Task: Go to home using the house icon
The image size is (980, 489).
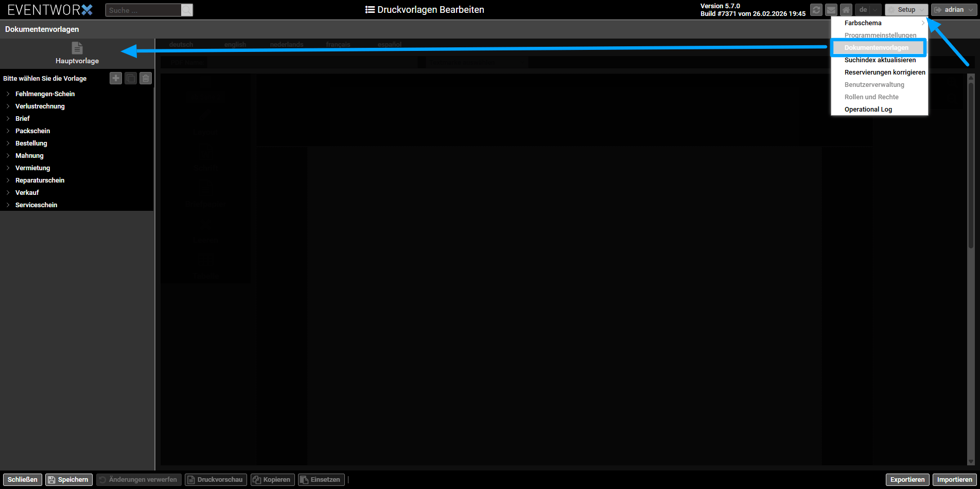Action: click(x=846, y=10)
